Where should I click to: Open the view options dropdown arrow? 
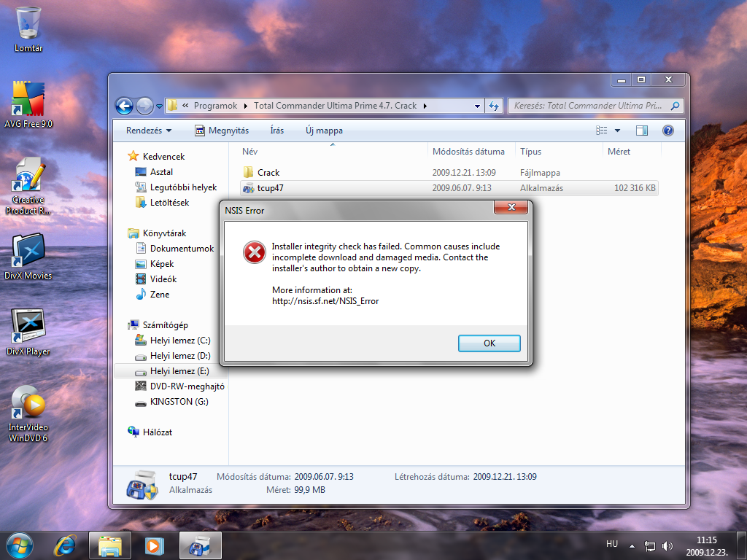tap(617, 131)
